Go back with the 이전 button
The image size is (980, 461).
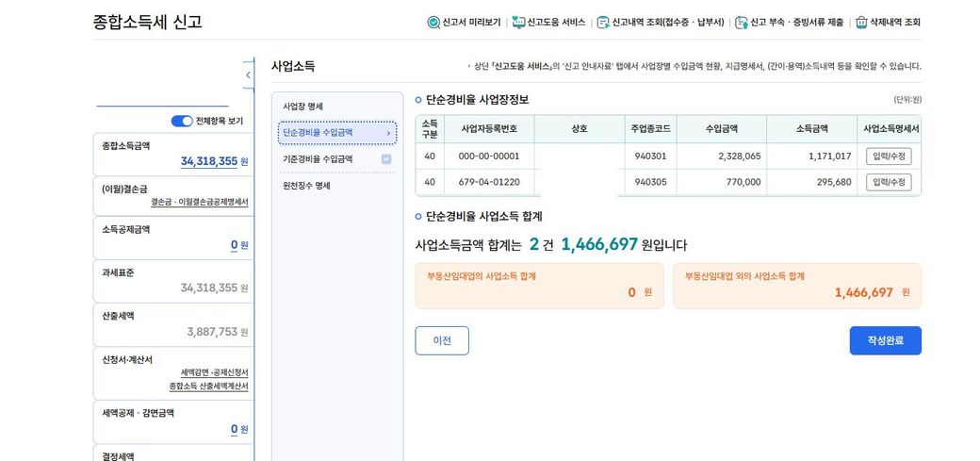[x=442, y=340]
